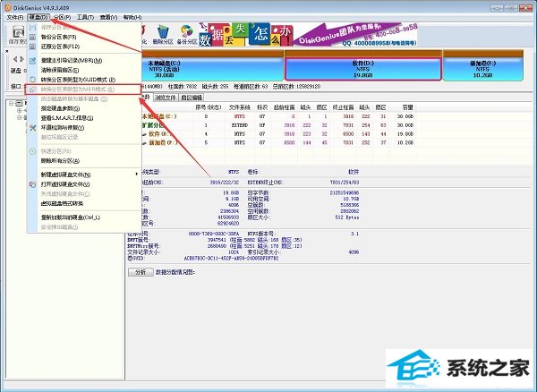Image resolution: width=537 pixels, height=392 pixels.
Task: Open the 查看(V) menu
Action: pos(108,17)
